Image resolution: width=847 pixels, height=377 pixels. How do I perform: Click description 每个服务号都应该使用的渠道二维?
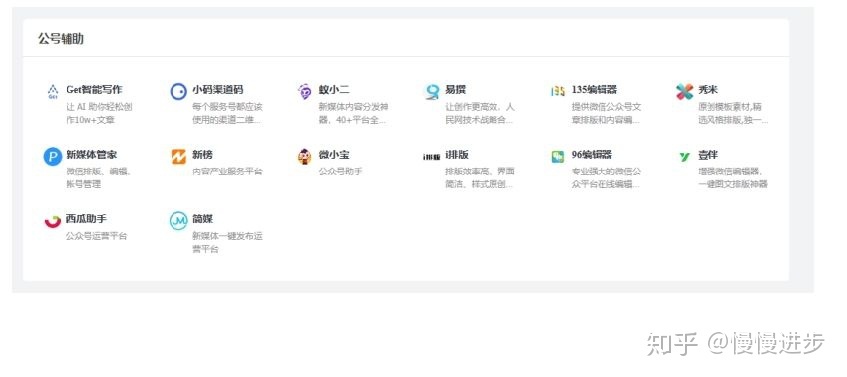(x=227, y=113)
